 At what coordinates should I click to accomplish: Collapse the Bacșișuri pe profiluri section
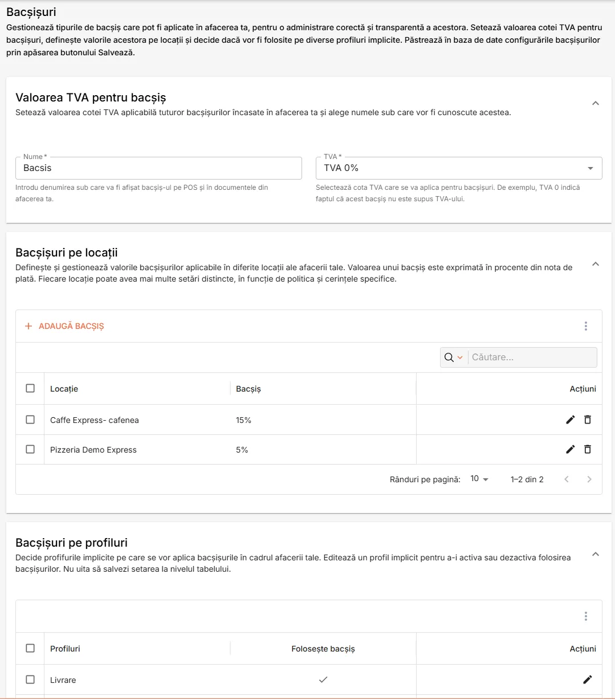point(596,554)
